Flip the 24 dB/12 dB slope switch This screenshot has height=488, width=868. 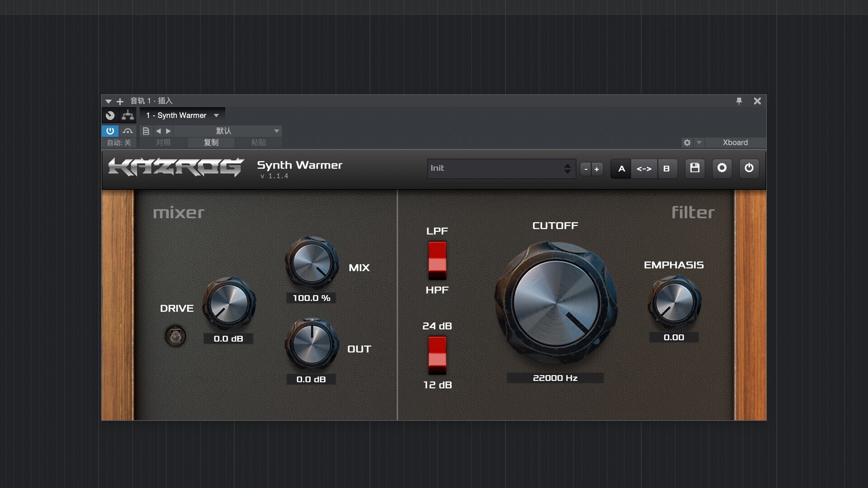click(437, 355)
